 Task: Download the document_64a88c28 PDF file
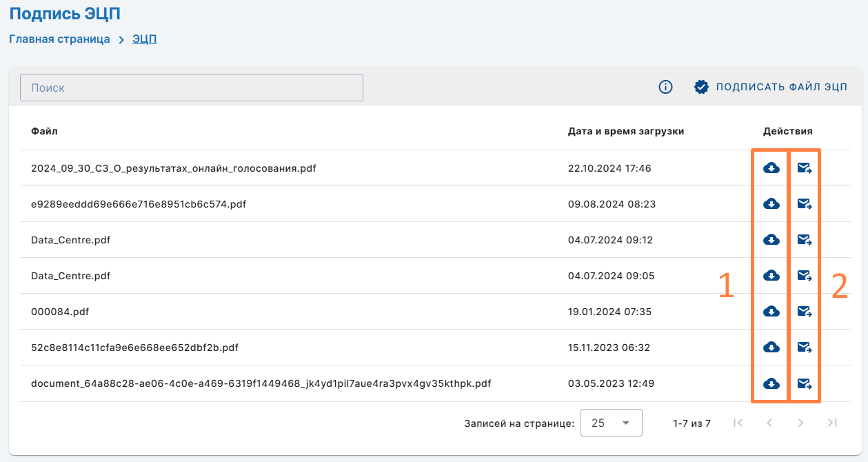click(x=771, y=383)
